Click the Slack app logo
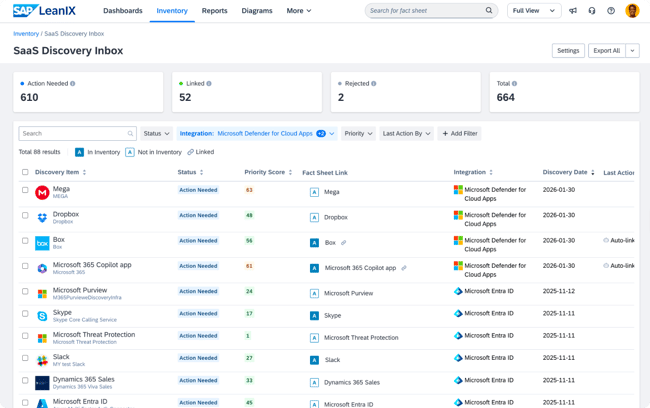650x408 pixels. [x=42, y=361]
